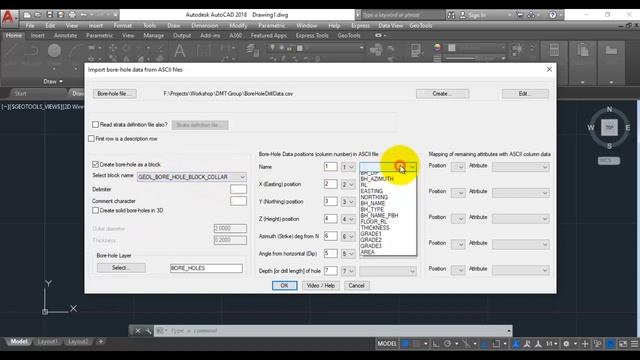This screenshot has width=640, height=360.
Task: Click the Undo arrow in quick access toolbar
Action: tap(84, 15)
